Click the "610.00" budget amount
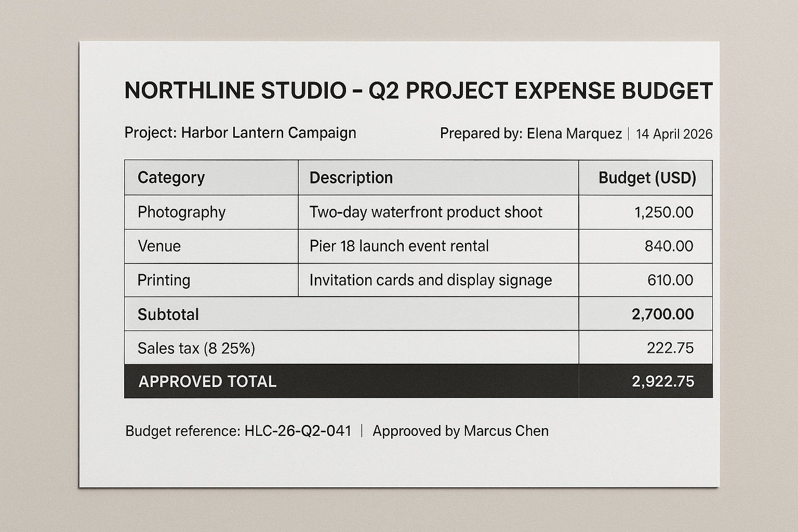798x532 pixels. [670, 280]
